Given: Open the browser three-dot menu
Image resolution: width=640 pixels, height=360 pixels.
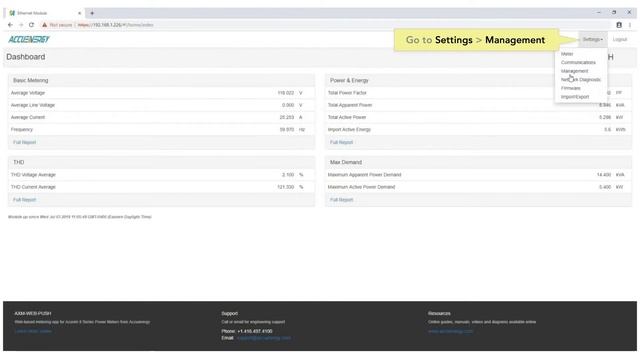Looking at the screenshot, I should [630, 25].
